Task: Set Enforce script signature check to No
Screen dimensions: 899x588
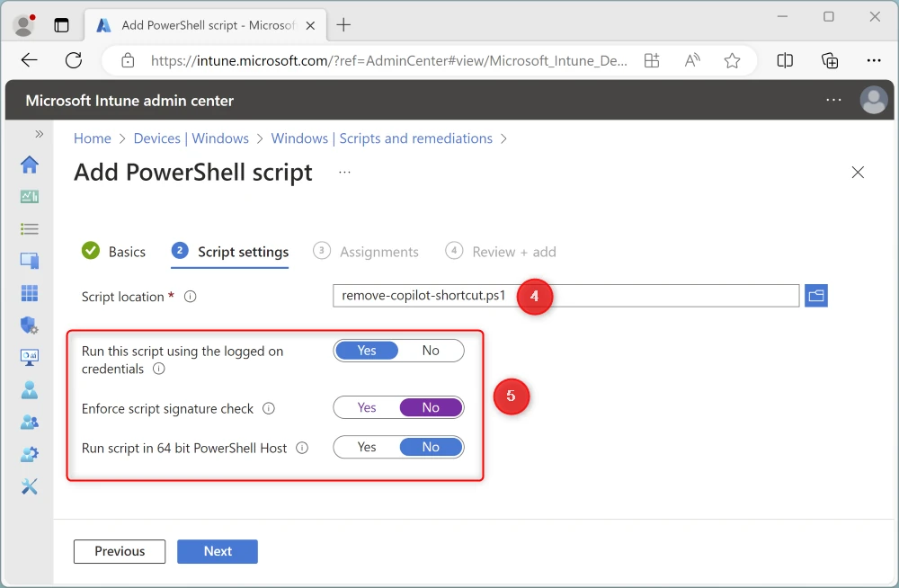Action: point(431,407)
